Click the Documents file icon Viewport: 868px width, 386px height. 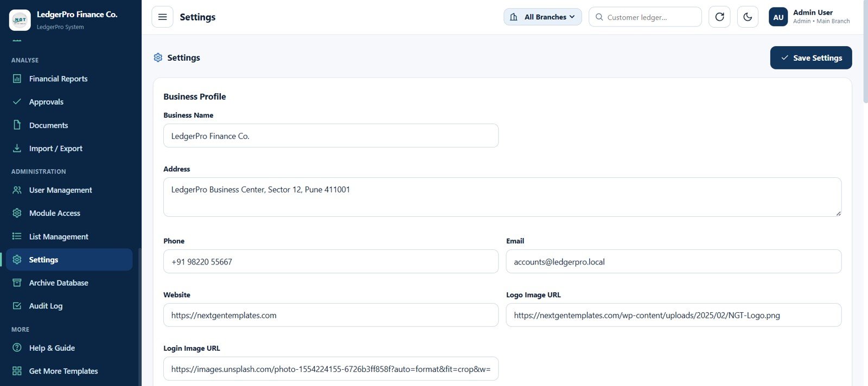click(17, 125)
